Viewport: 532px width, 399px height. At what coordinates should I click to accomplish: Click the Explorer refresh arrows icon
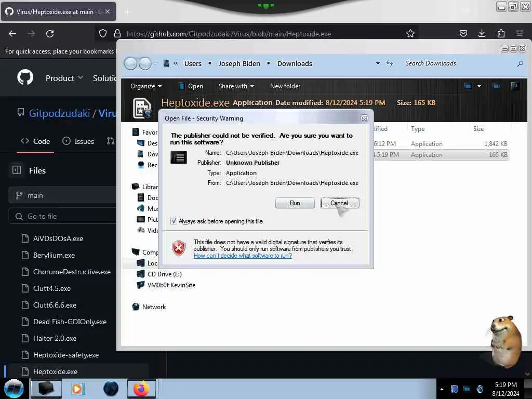tap(390, 63)
